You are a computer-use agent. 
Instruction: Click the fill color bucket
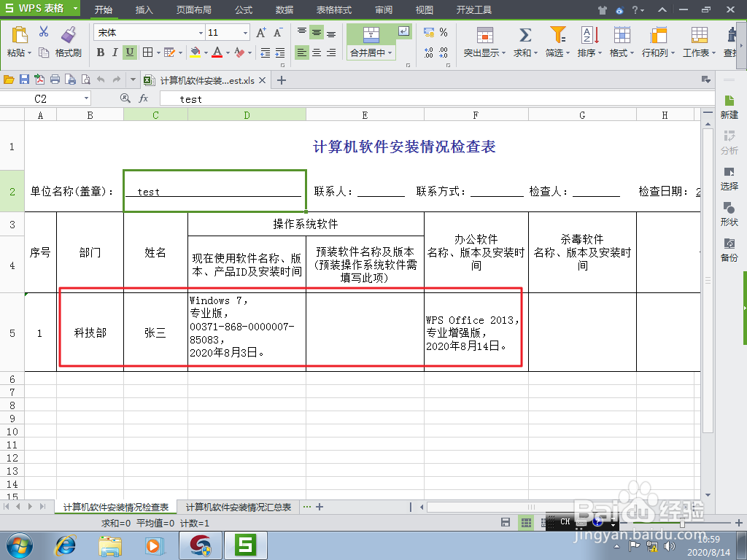coord(196,52)
